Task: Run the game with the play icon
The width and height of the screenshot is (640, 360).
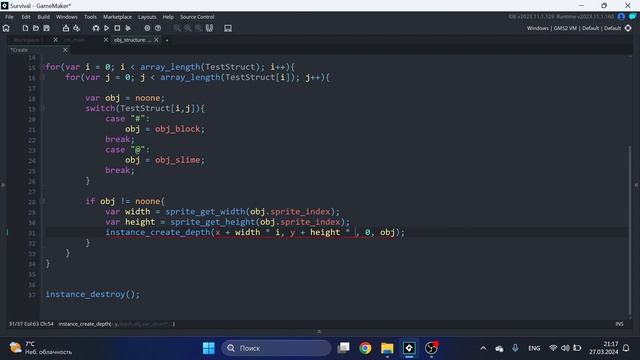Action: point(107,28)
